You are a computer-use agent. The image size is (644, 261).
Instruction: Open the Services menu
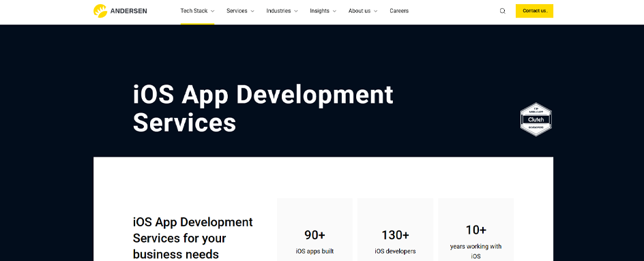(240, 11)
